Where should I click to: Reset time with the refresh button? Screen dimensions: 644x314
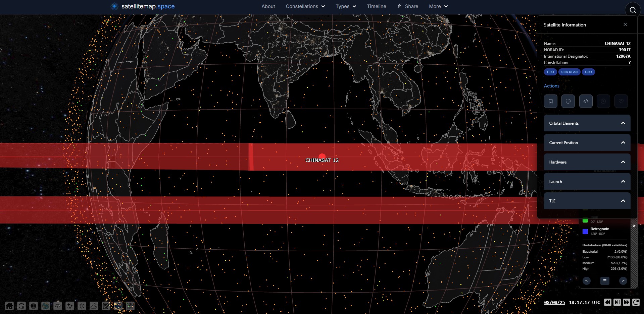pos(636,302)
